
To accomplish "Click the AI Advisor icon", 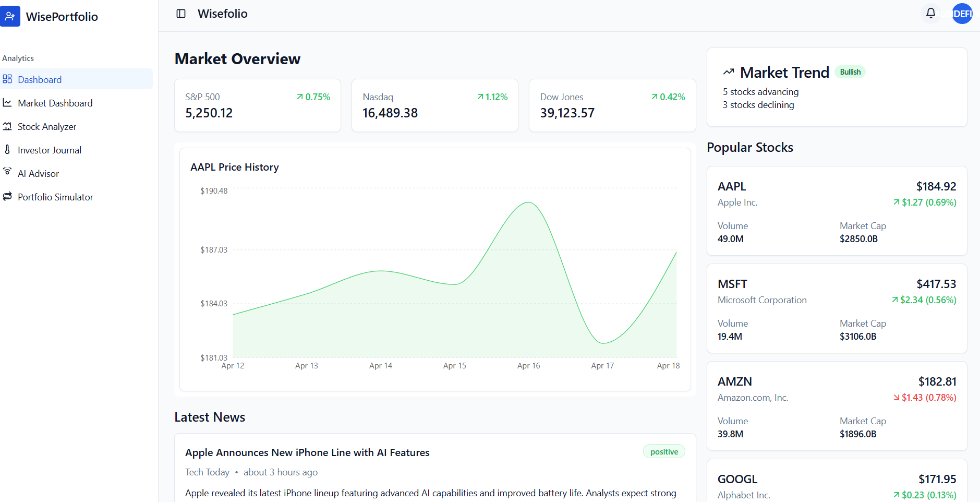I will click(7, 172).
